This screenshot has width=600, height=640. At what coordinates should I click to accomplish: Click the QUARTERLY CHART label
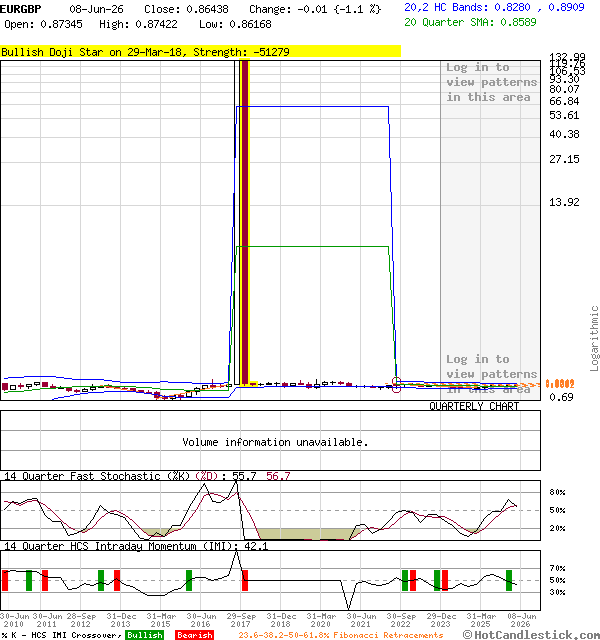tap(474, 406)
